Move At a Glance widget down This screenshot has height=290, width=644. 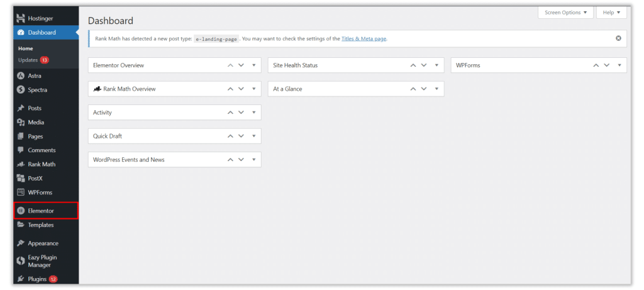[424, 89]
